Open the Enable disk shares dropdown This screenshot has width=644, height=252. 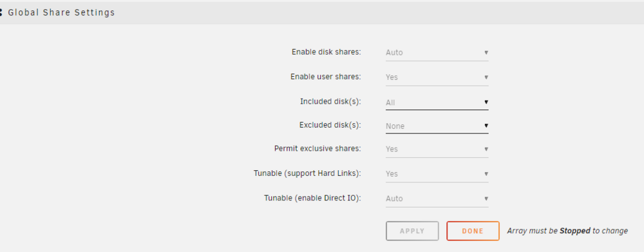[437, 53]
